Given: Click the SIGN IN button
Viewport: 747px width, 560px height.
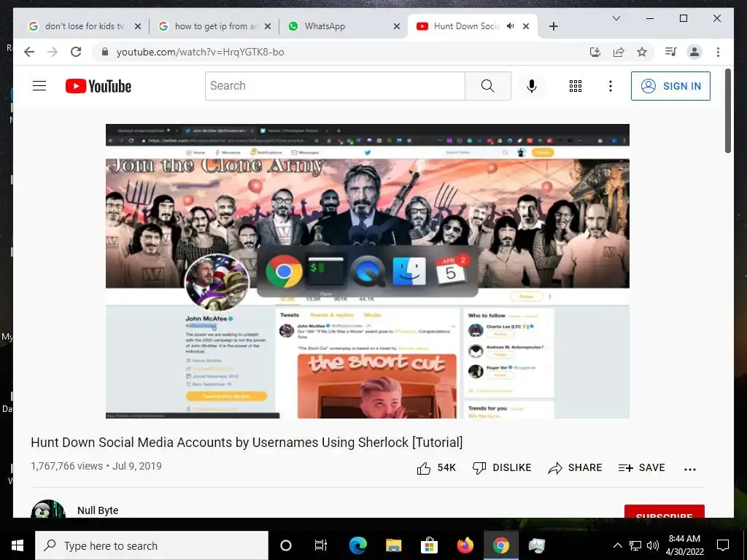Looking at the screenshot, I should click(x=670, y=86).
